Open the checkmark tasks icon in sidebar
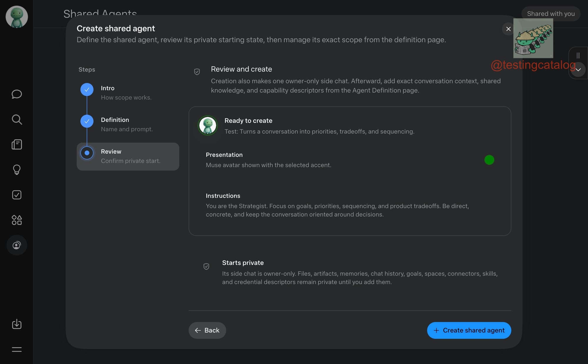Viewport: 588px width, 364px height. click(17, 195)
